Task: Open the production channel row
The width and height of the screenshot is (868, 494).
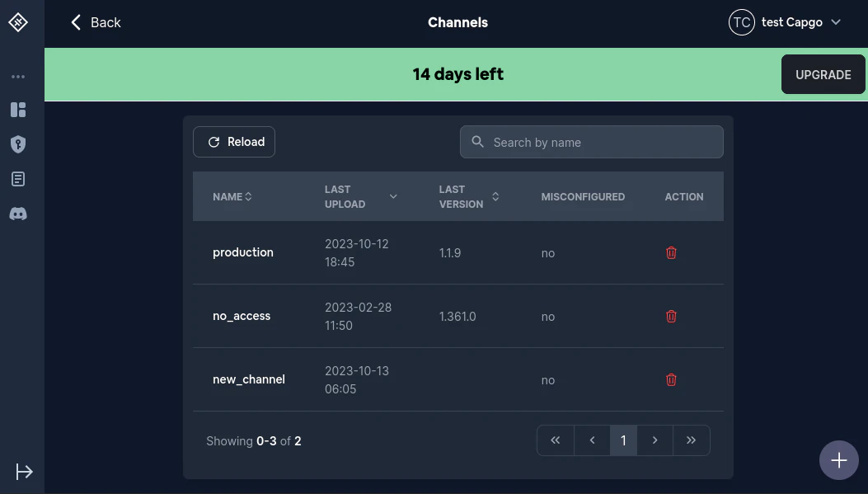Action: [243, 252]
